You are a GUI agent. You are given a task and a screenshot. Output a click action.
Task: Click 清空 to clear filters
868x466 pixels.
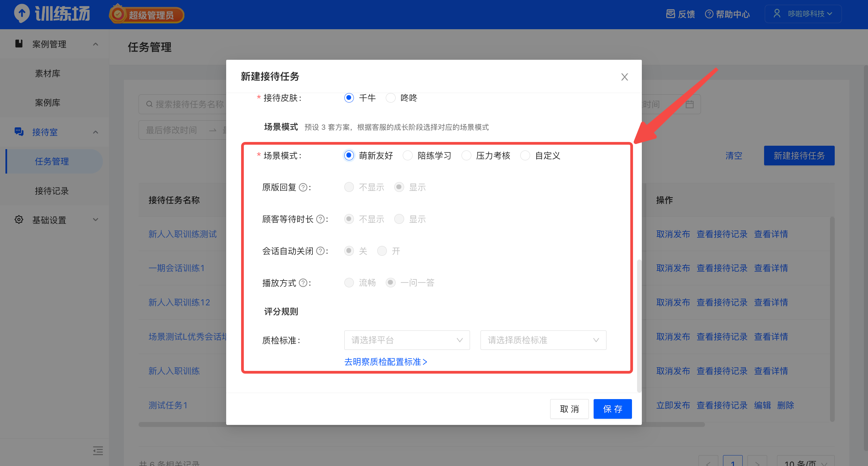click(734, 156)
